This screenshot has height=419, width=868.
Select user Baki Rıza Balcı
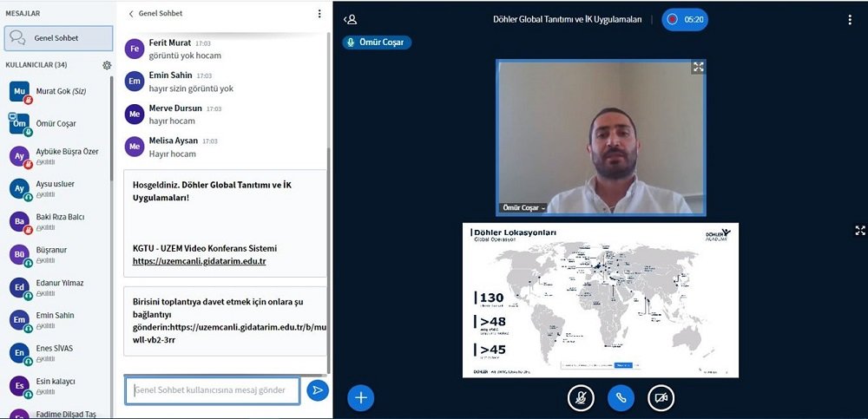(x=58, y=221)
